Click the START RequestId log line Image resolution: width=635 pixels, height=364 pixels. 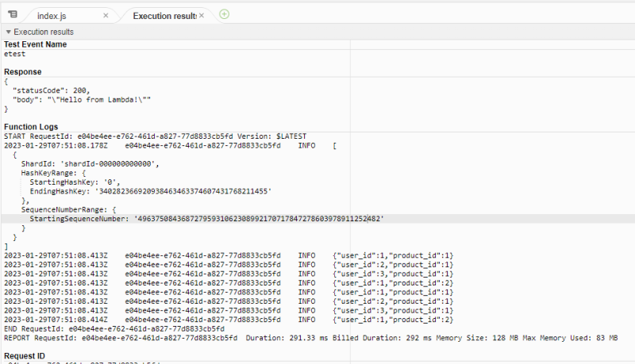click(x=155, y=136)
